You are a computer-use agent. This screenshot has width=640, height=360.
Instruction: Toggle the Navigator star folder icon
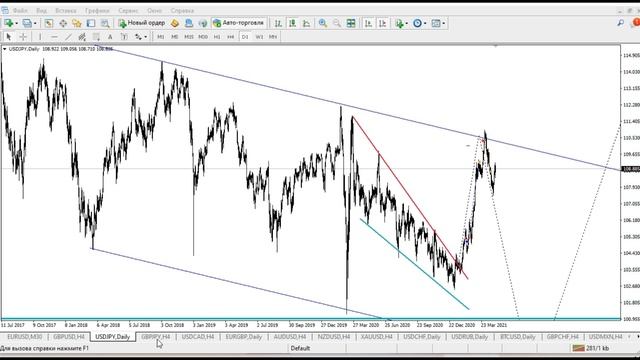pos(77,23)
